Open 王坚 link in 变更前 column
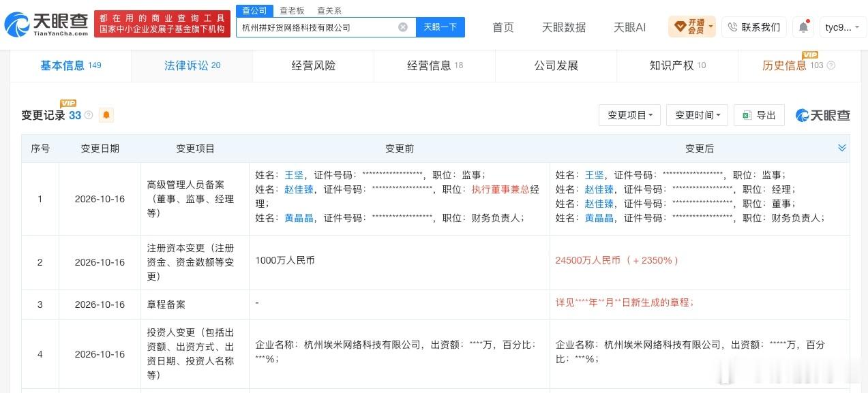The image size is (868, 393). (x=294, y=175)
